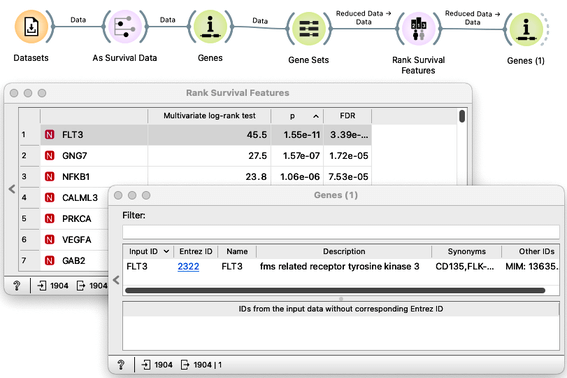Click help icon in Genes (1) window
The height and width of the screenshot is (378, 567).
pos(121,365)
